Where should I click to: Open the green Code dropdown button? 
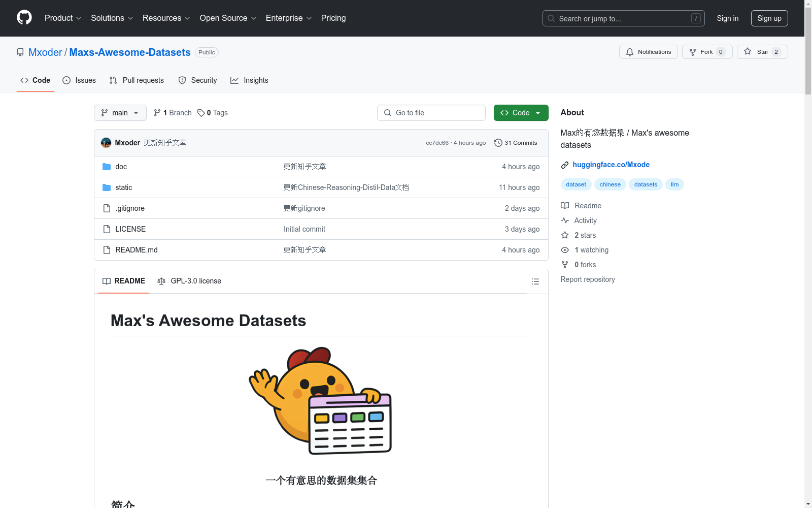tap(521, 113)
